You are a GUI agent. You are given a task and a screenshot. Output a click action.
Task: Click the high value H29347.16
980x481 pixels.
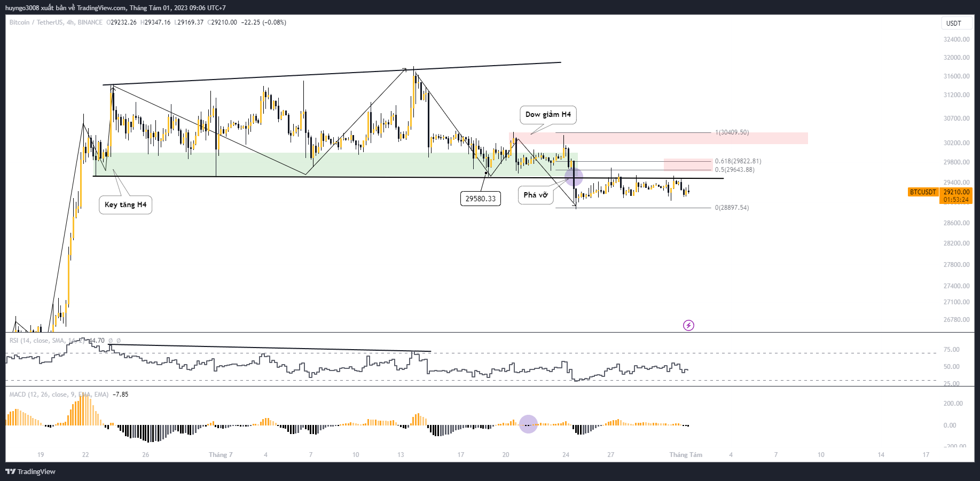[155, 22]
